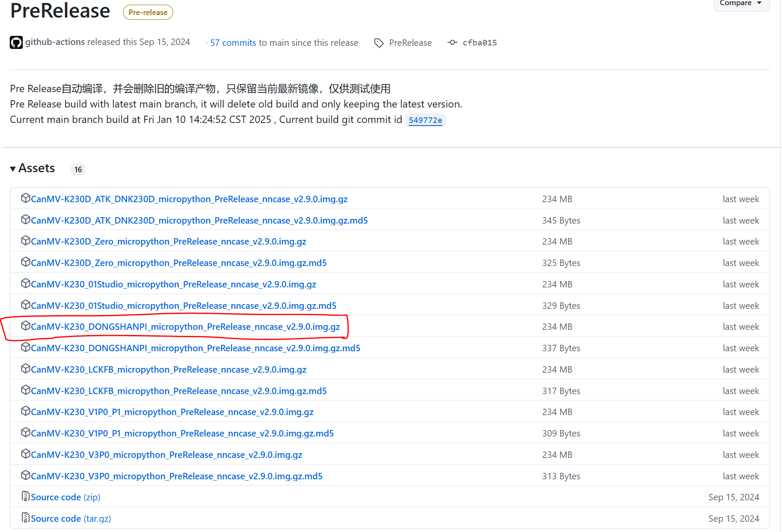The height and width of the screenshot is (532, 782).
Task: Download CanMV-K230_V1P0_P1 img.gz.md5 checksum
Action: click(182, 433)
